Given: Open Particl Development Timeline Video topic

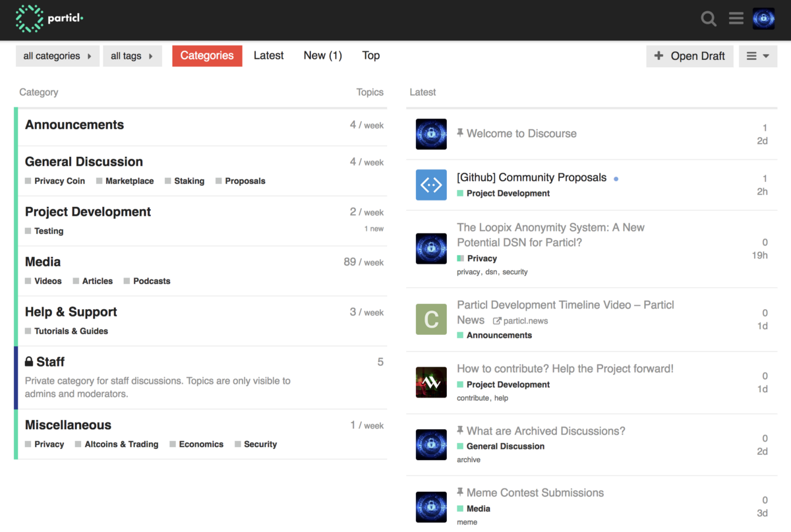Looking at the screenshot, I should (x=566, y=312).
